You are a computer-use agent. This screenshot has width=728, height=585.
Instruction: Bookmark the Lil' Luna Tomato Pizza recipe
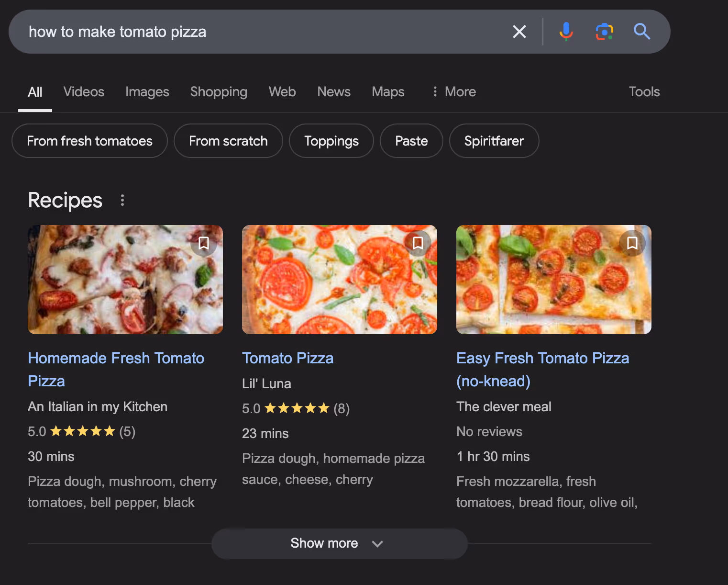[418, 243]
